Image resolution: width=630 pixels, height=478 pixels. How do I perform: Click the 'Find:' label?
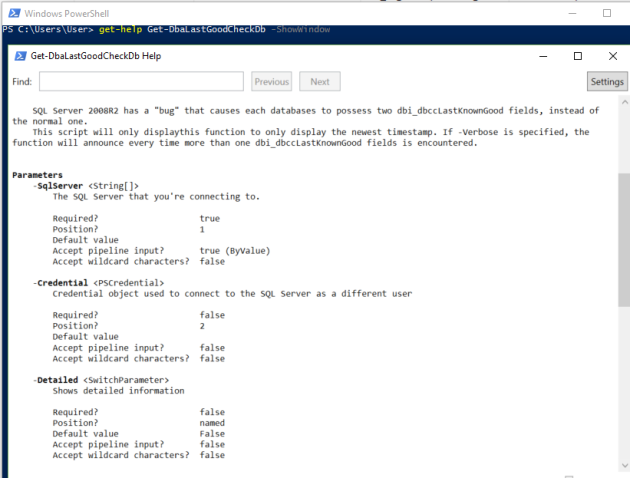(x=22, y=82)
